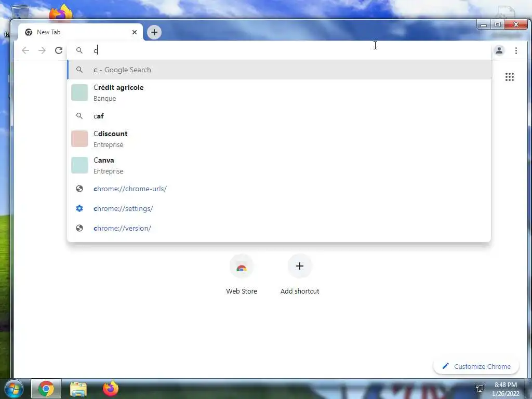Viewport: 532px width, 399px height.
Task: Click the Crédit agricole thumbnail image
Action: (79, 92)
